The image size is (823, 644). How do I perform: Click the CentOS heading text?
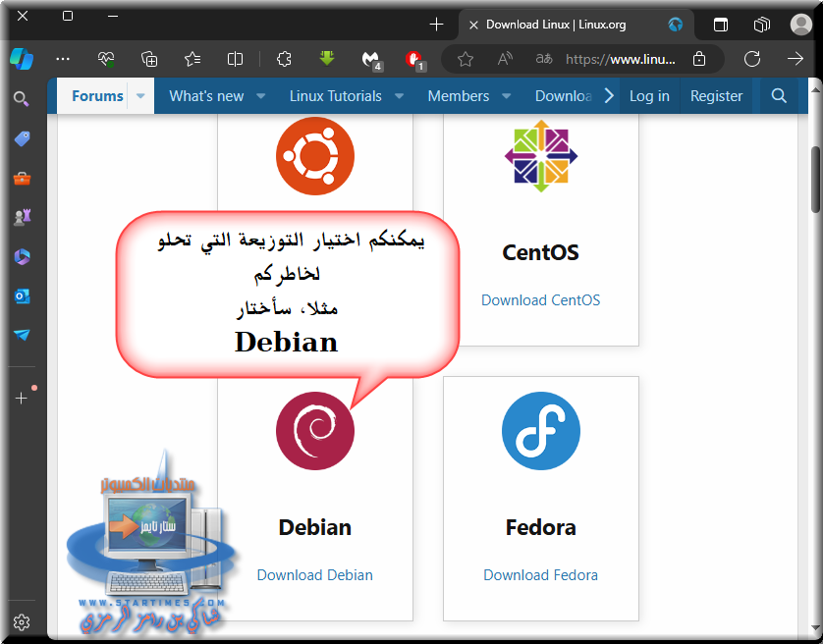pos(540,252)
